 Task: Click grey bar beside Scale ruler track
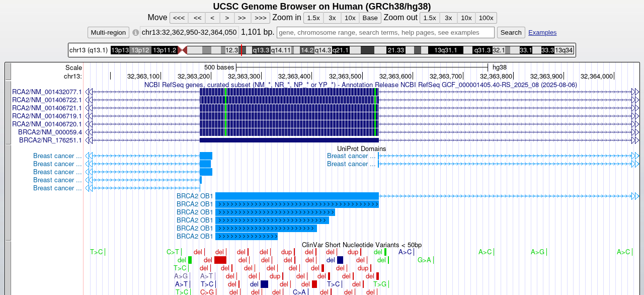[x=8, y=71]
